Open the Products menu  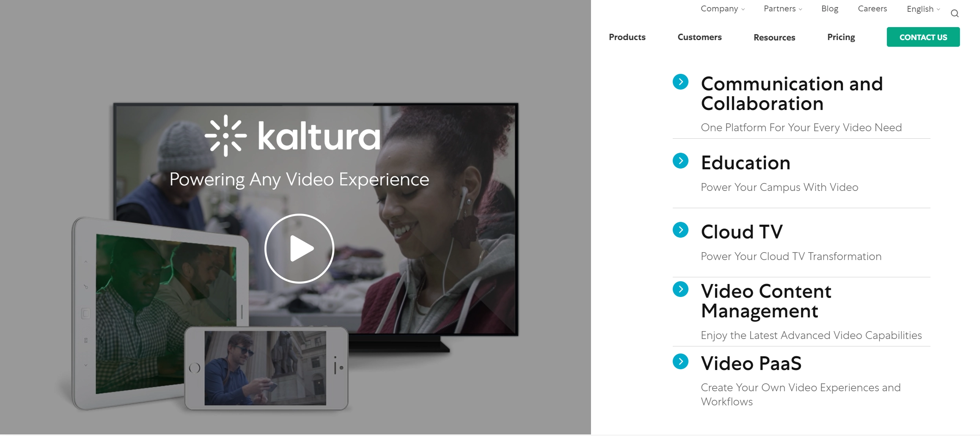627,37
